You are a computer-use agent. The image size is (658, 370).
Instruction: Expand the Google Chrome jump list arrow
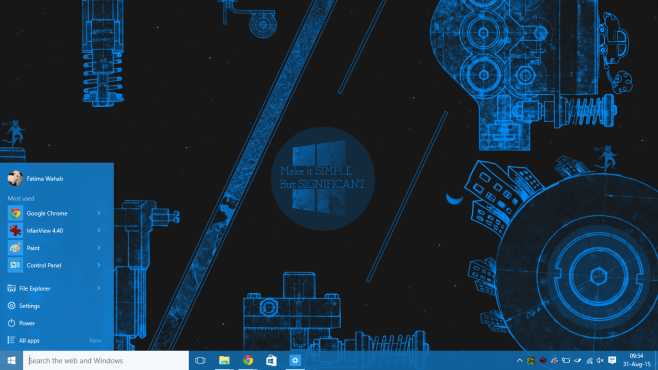[x=99, y=213]
